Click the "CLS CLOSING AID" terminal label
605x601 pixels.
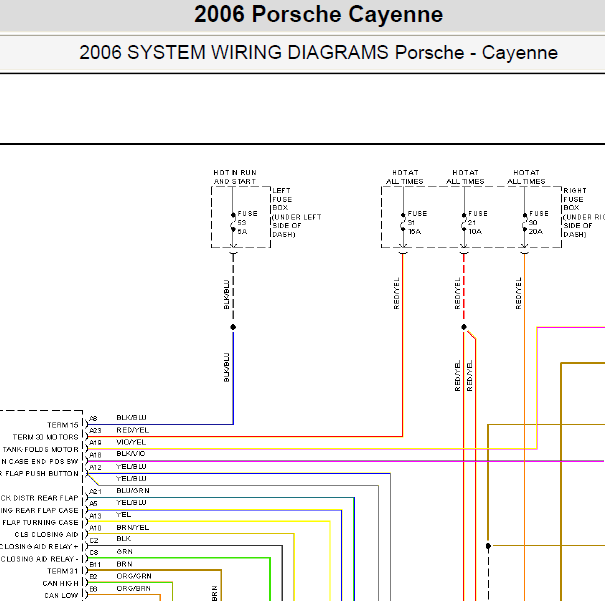pyautogui.click(x=46, y=534)
